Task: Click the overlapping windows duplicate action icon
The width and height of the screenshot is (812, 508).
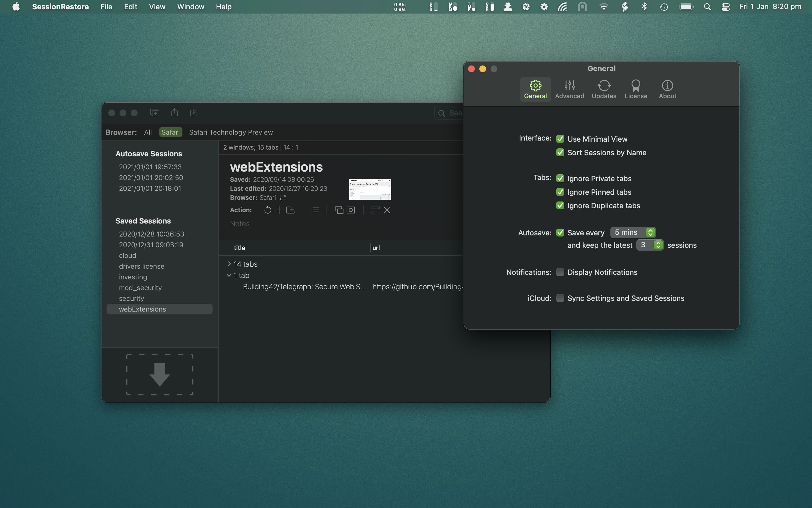Action: [339, 210]
